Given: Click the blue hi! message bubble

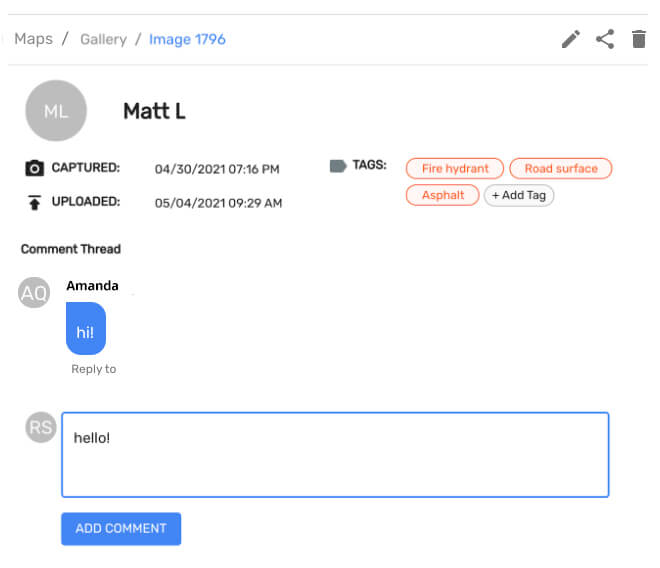Looking at the screenshot, I should tap(86, 328).
